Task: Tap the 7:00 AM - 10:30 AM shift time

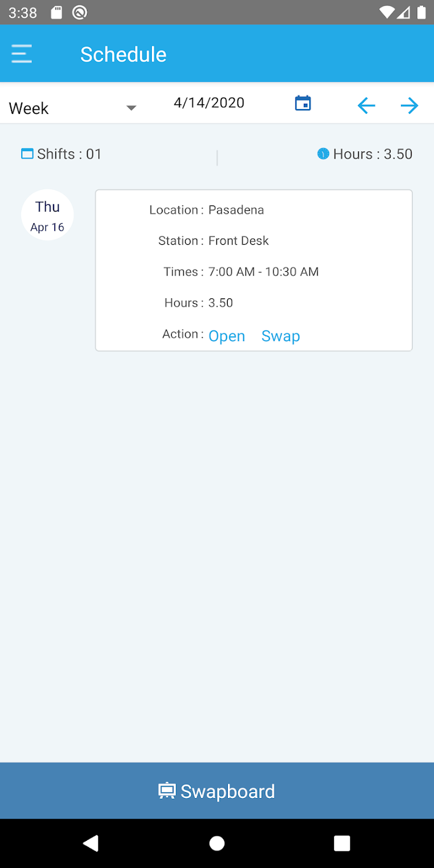Action: tap(263, 272)
